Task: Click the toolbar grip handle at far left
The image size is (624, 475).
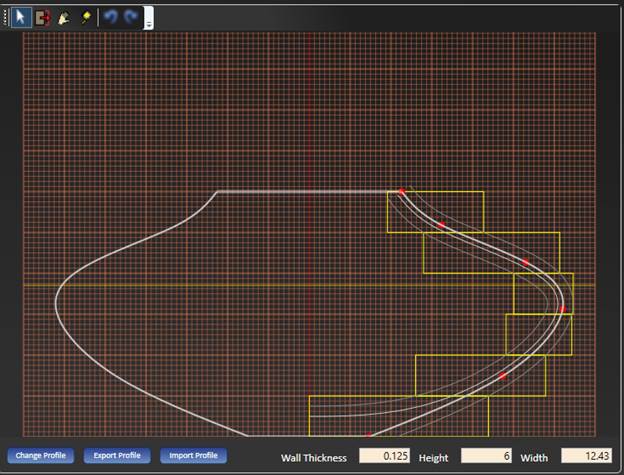Action: [x=5, y=18]
